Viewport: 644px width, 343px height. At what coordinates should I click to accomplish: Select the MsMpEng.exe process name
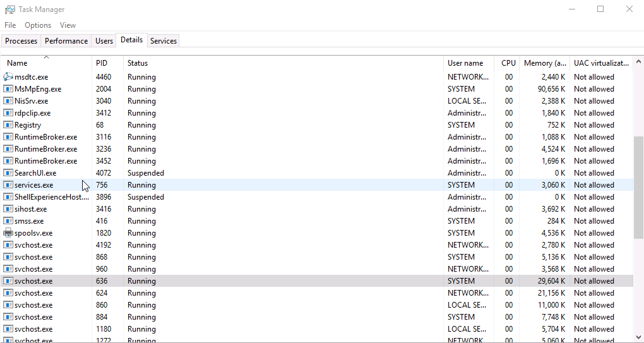(38, 88)
